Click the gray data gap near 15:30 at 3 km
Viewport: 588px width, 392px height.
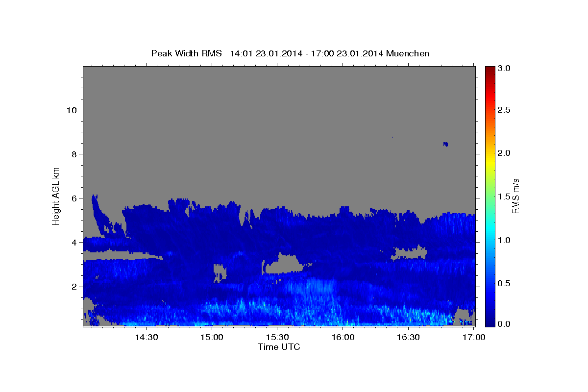click(283, 265)
